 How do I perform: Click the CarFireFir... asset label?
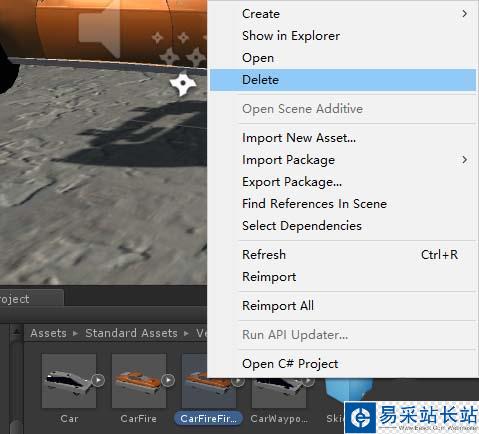pos(209,419)
